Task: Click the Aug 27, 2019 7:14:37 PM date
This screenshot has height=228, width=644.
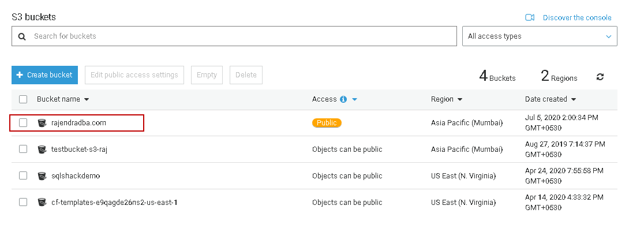Action: pos(565,149)
